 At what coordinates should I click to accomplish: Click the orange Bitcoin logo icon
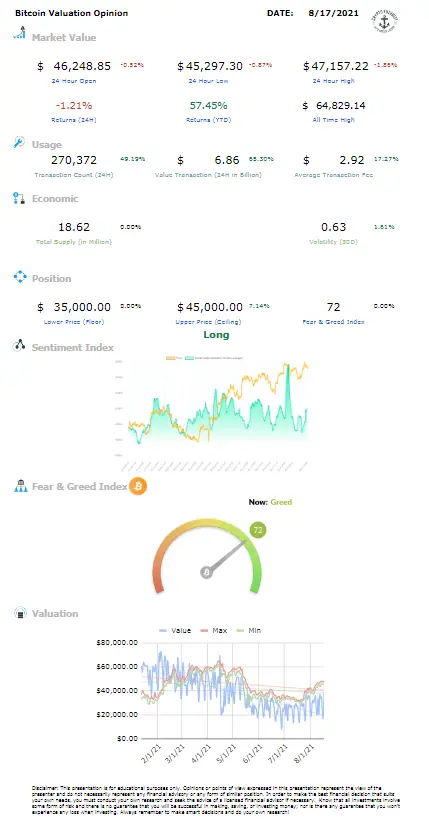tap(138, 486)
